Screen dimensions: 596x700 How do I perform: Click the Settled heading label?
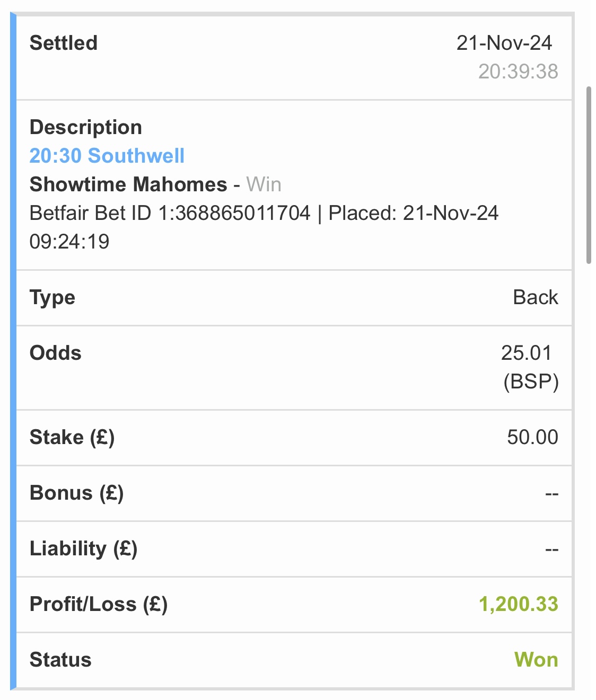[64, 43]
